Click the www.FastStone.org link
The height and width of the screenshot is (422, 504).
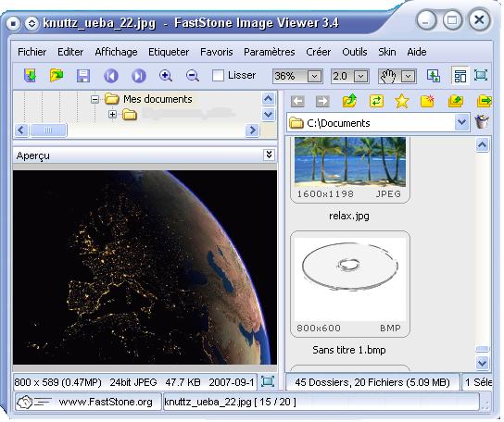[x=106, y=402]
